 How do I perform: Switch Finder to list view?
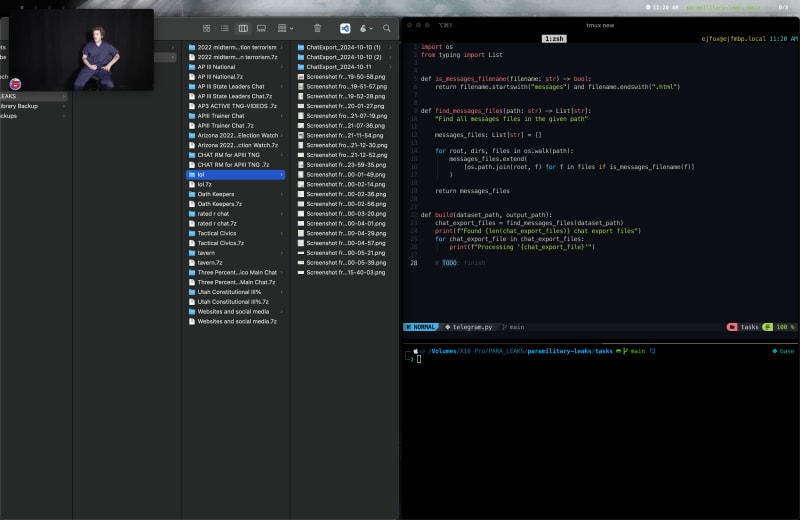[224, 29]
